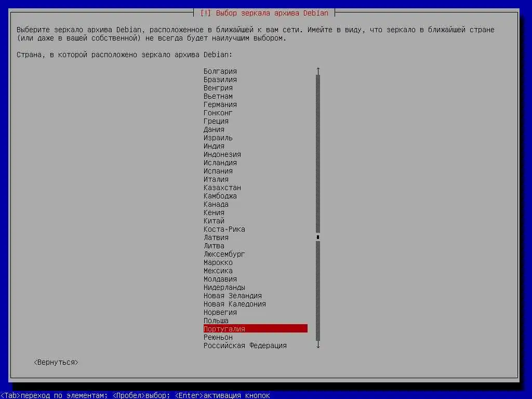The height and width of the screenshot is (399, 532).
Task: Select Новая Зеландия in the list
Action: 233,296
